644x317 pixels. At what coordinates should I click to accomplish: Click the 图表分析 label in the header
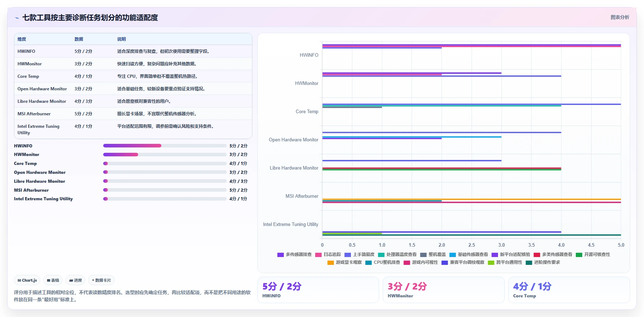pos(620,17)
